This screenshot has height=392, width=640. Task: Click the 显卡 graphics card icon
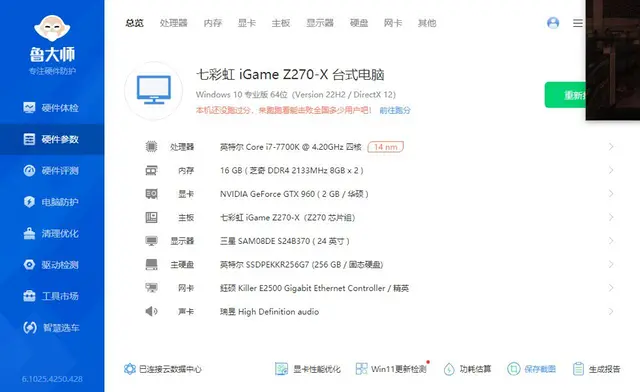151,194
